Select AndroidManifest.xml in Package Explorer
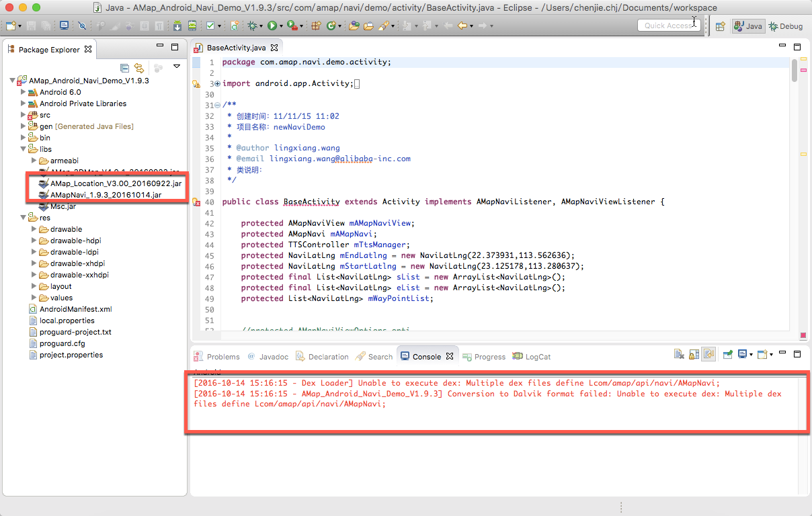Screen dimensions: 812x516 pos(70,309)
